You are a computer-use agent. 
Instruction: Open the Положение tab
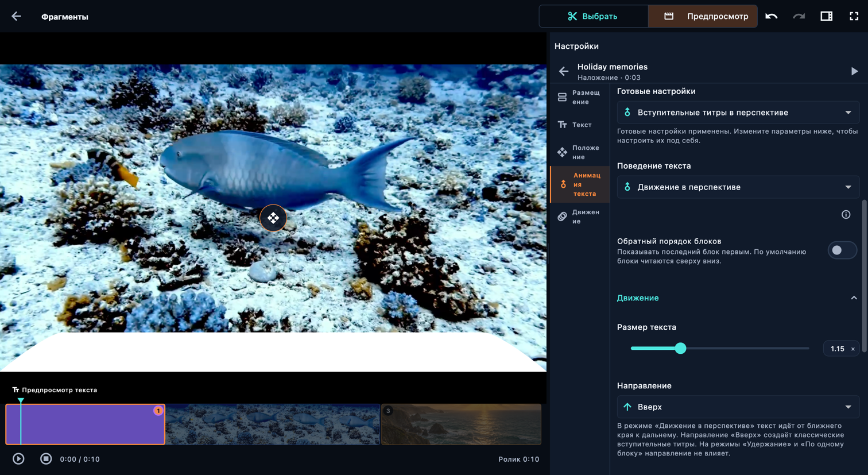pos(580,152)
